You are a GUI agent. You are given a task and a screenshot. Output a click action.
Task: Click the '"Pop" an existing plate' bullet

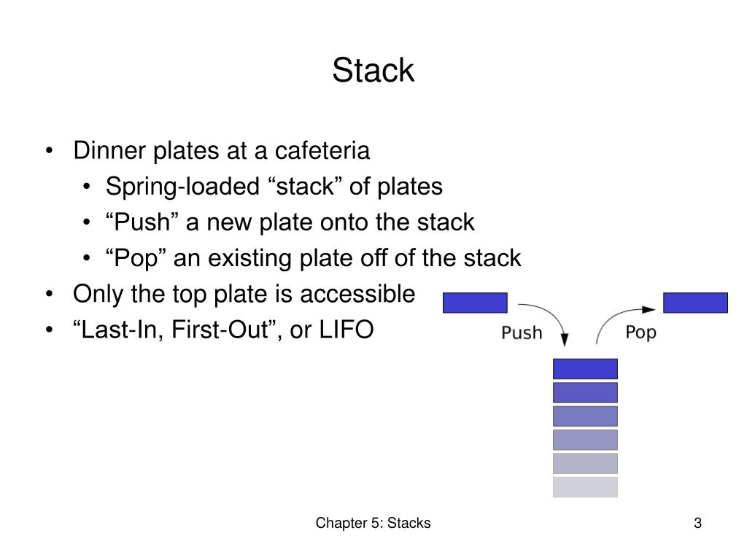(x=314, y=258)
